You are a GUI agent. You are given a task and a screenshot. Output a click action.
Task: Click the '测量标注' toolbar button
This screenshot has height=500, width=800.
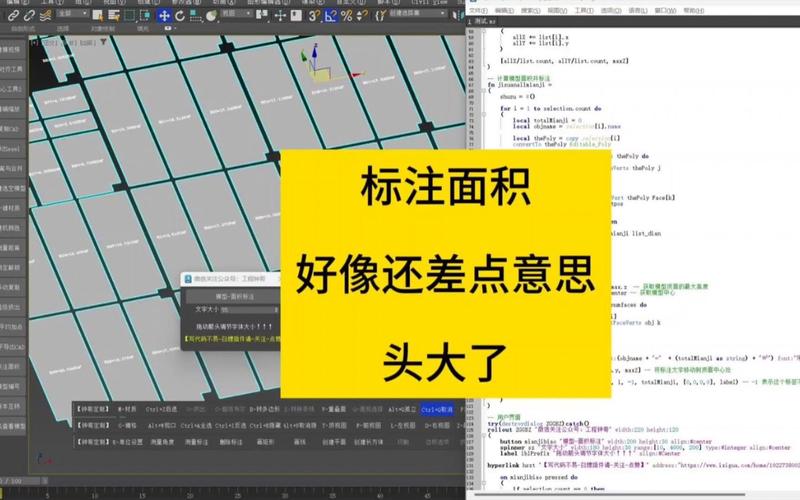tap(196, 442)
